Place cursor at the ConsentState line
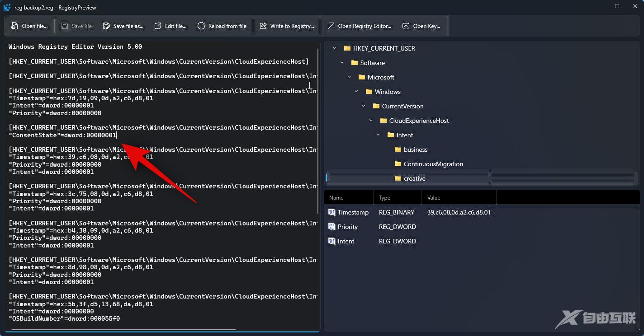 coord(62,135)
